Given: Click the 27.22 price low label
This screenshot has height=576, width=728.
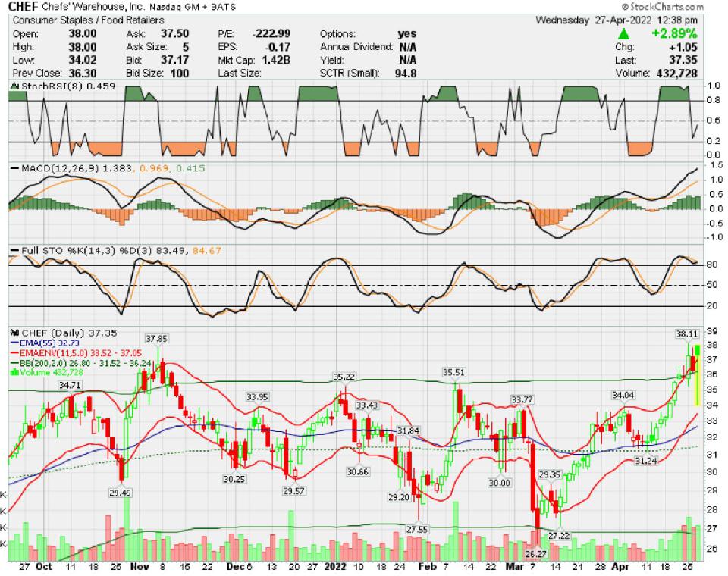Looking at the screenshot, I should click(559, 536).
